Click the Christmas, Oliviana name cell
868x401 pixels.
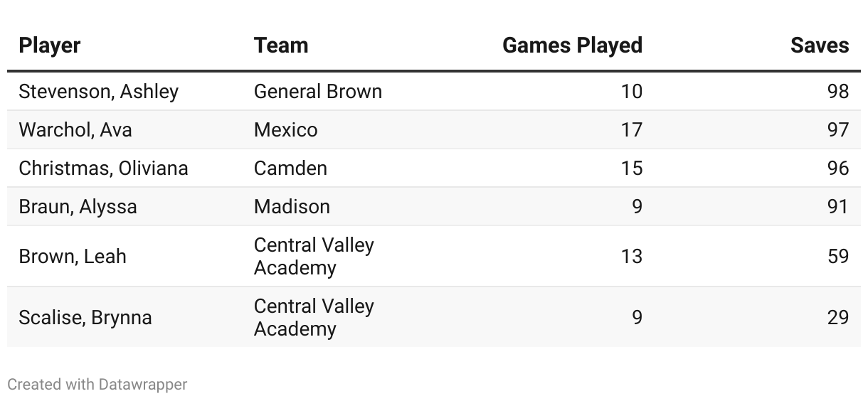[x=104, y=169]
